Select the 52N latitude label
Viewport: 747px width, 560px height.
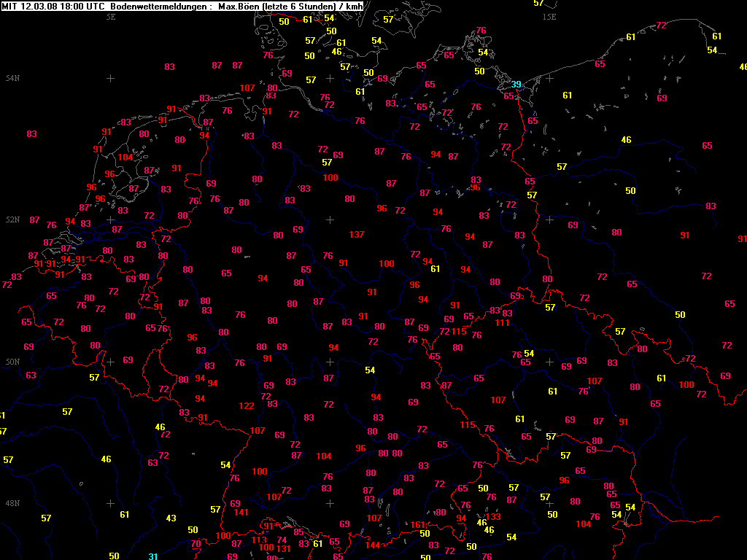pos(12,219)
